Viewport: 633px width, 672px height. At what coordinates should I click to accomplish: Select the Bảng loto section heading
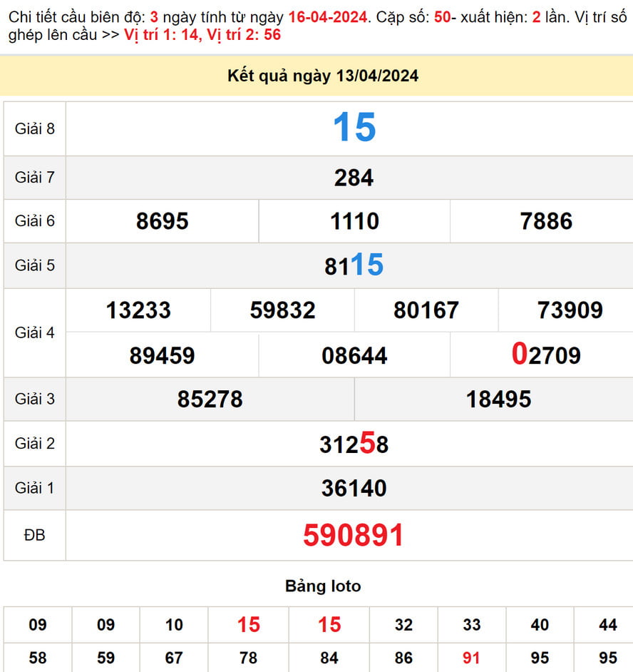click(x=324, y=586)
